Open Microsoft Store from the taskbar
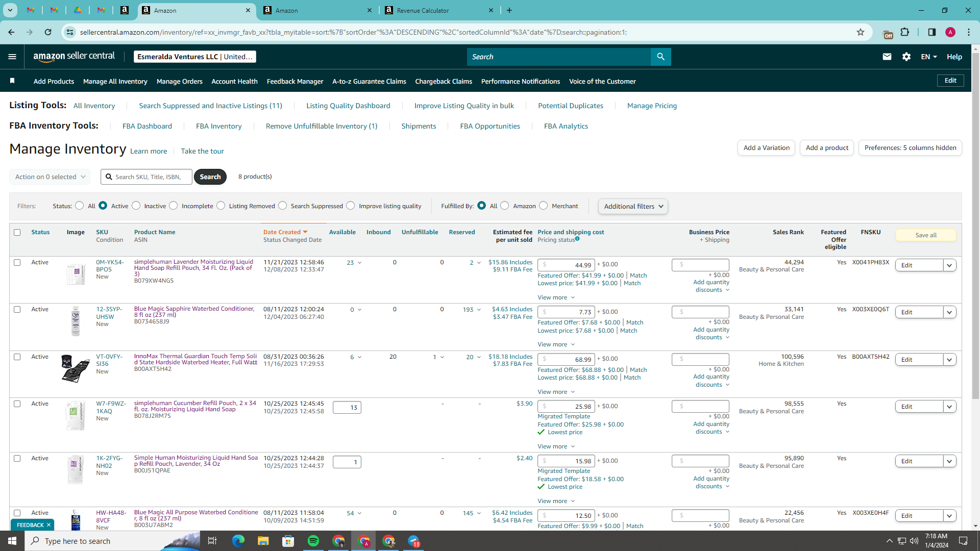980x551 pixels. [x=288, y=541]
